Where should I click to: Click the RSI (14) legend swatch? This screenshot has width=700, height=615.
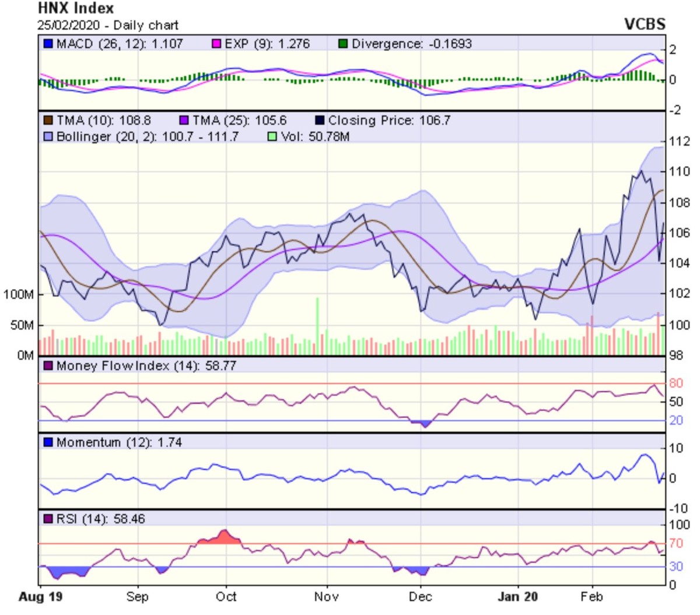click(x=48, y=519)
